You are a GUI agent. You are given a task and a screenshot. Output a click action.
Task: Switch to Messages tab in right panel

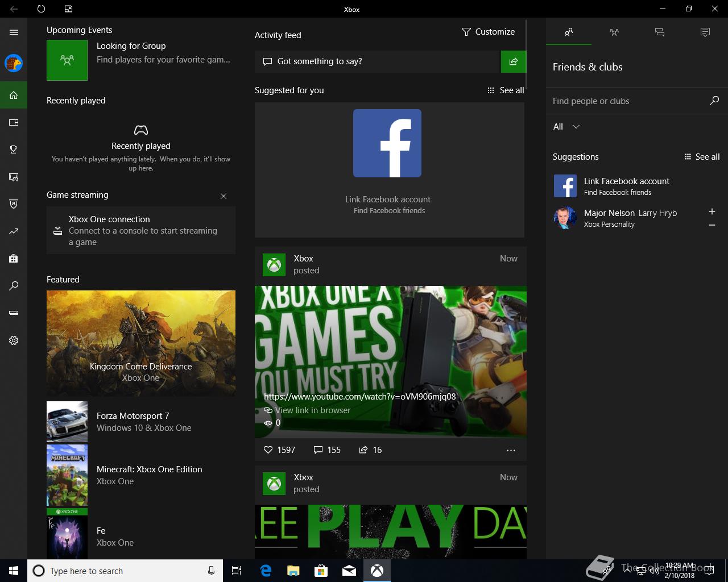tap(660, 32)
